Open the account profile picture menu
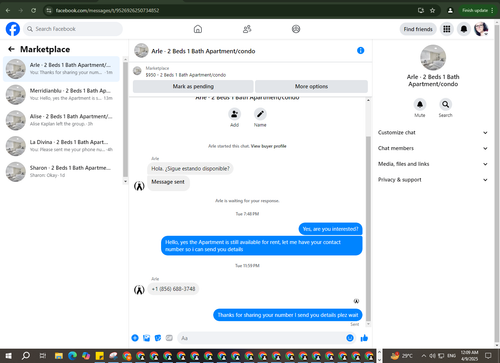The height and width of the screenshot is (363, 500). (481, 29)
